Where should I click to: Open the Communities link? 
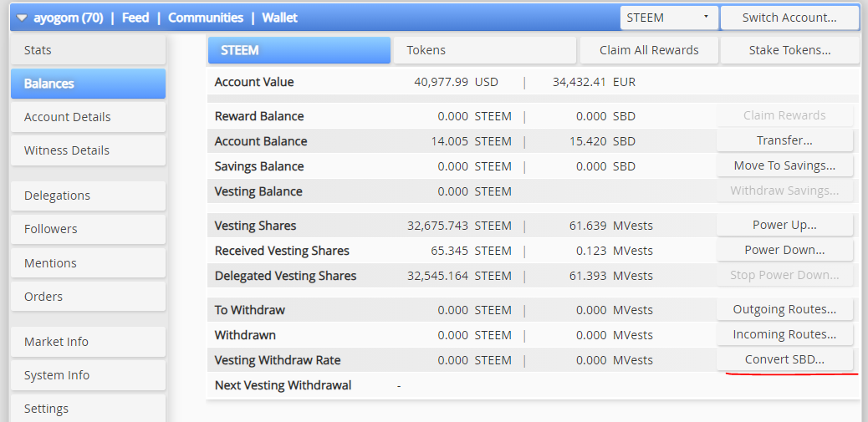point(206,18)
